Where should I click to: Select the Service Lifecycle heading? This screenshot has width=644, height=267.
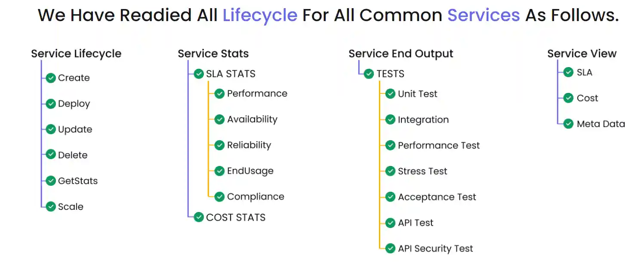coord(76,54)
